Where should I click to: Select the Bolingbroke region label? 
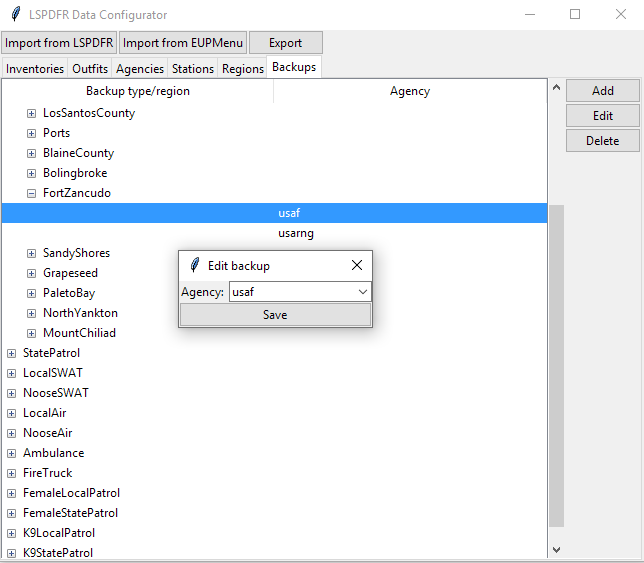point(75,173)
